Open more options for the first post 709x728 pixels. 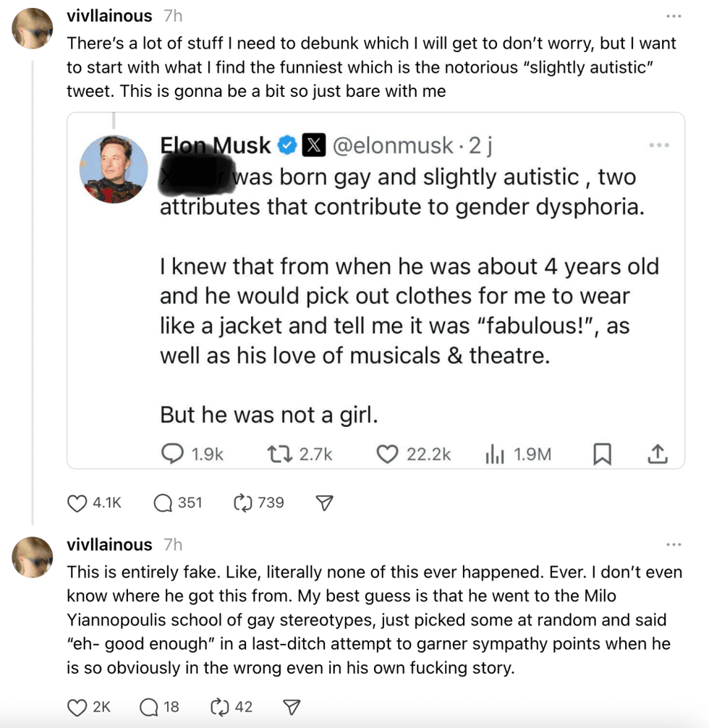click(674, 16)
